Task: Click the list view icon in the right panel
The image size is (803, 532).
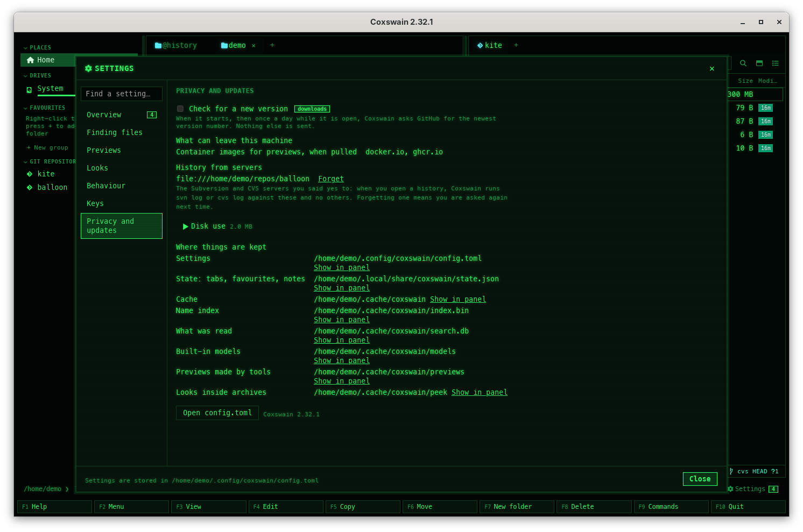Action: click(x=775, y=63)
